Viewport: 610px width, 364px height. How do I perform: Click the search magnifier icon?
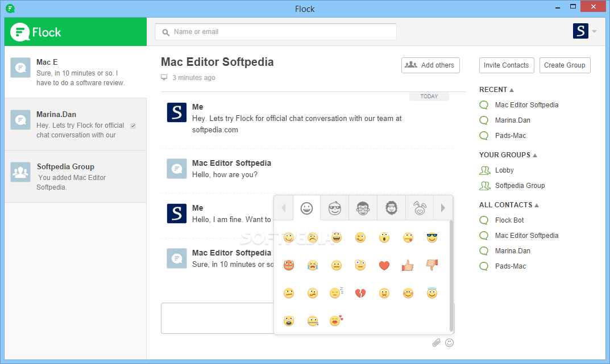(166, 32)
